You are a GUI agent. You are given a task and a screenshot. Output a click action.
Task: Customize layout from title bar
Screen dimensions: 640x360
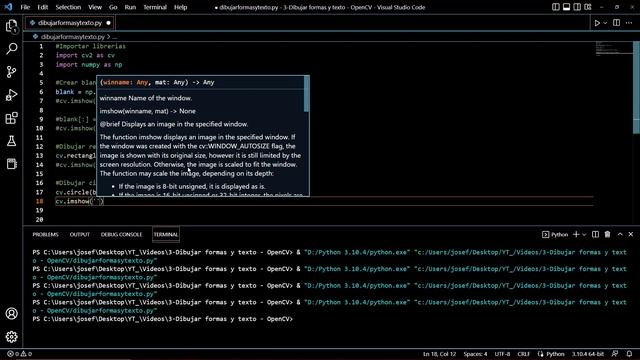[x=588, y=7]
